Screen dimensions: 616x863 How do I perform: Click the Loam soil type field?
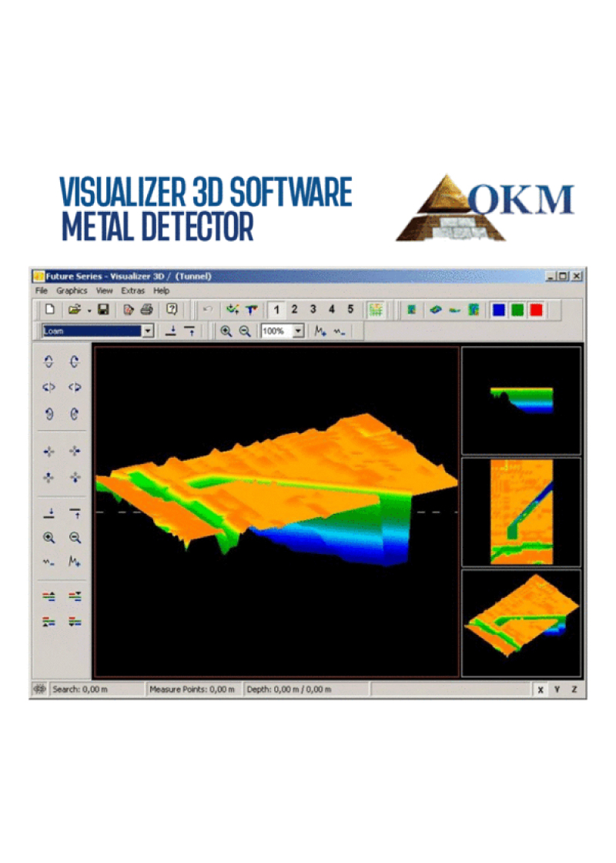(92, 331)
